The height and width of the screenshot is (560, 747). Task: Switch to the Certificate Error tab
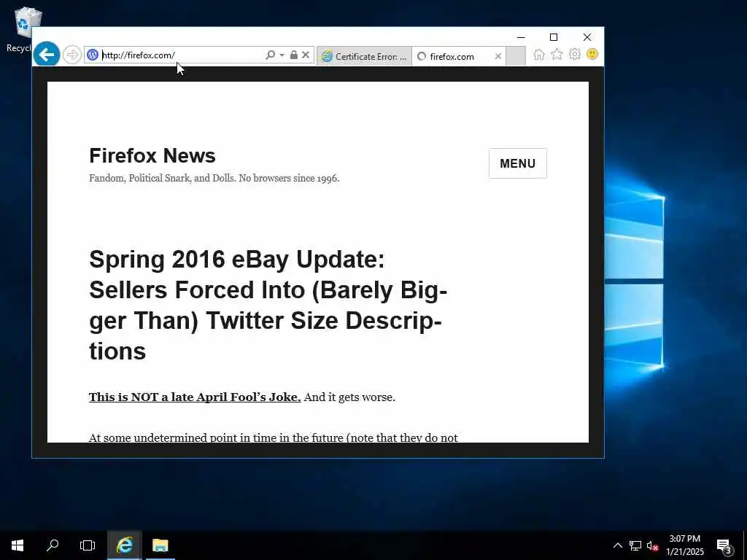365,56
